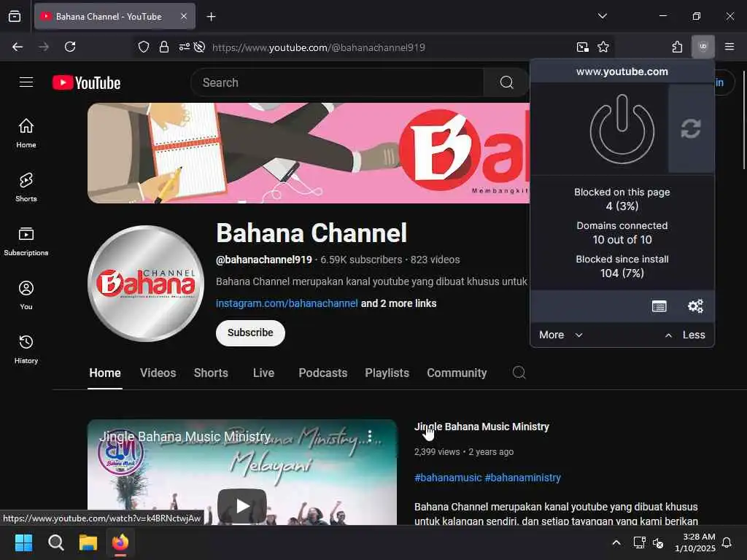Image resolution: width=747 pixels, height=560 pixels.
Task: Click the page vertical scrollbar
Action: tap(744, 120)
